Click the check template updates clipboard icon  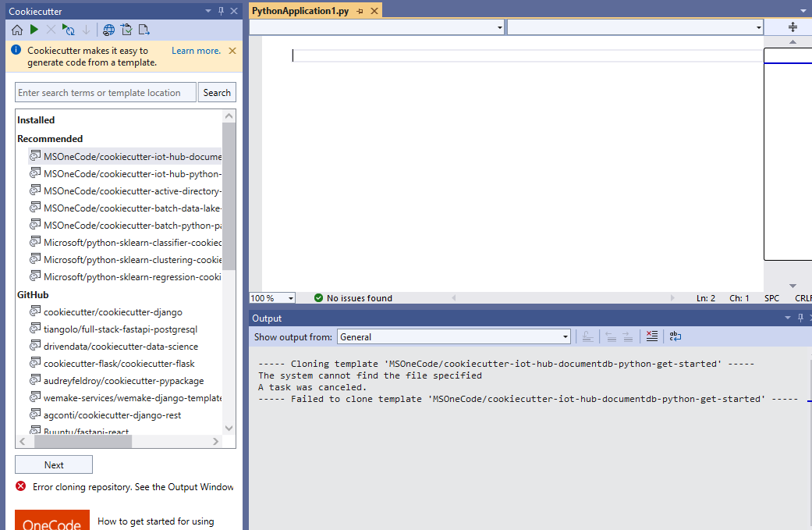(126, 29)
